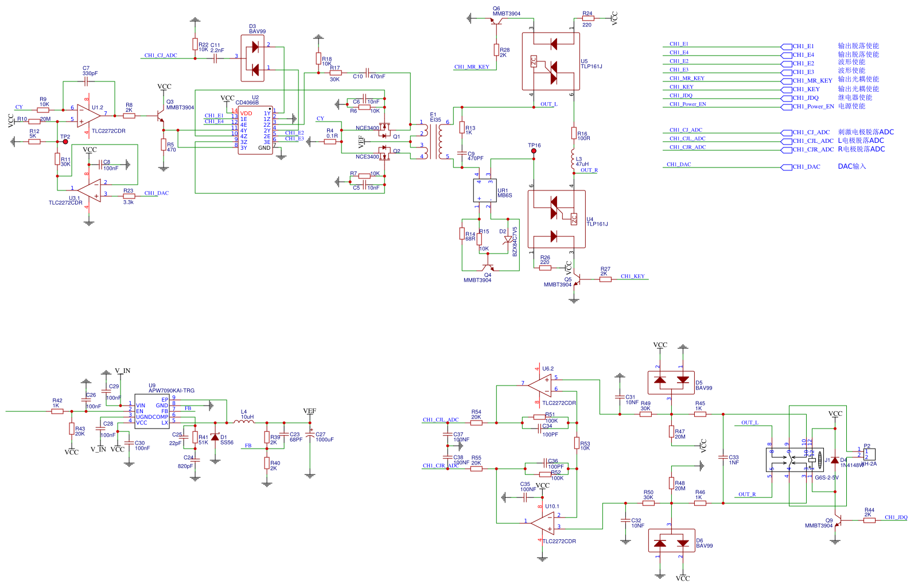Click resistor R24 near VCC
The image size is (914, 588).
pyautogui.click(x=588, y=18)
